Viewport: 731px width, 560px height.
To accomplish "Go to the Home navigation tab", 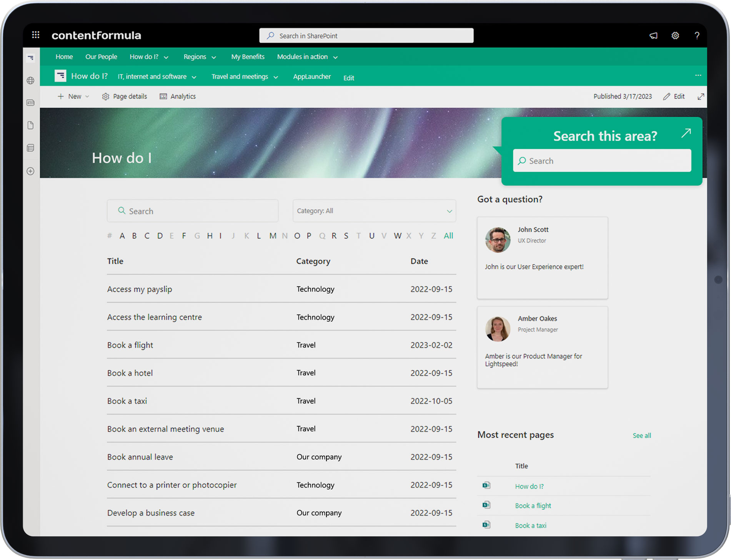I will [64, 56].
